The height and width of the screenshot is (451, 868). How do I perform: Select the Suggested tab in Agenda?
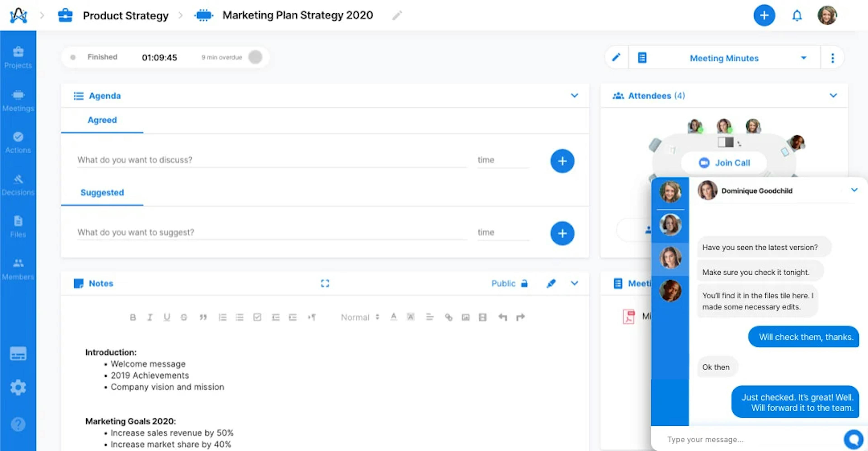click(102, 192)
